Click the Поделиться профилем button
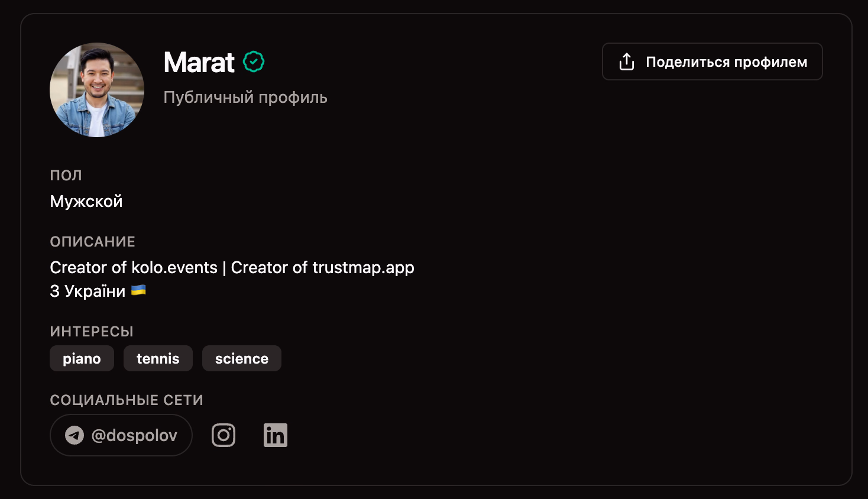868x499 pixels. [x=712, y=61]
